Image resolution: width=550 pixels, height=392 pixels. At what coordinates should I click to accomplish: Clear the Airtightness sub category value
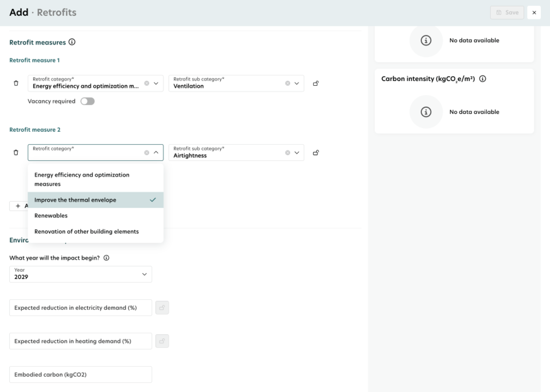pos(287,153)
